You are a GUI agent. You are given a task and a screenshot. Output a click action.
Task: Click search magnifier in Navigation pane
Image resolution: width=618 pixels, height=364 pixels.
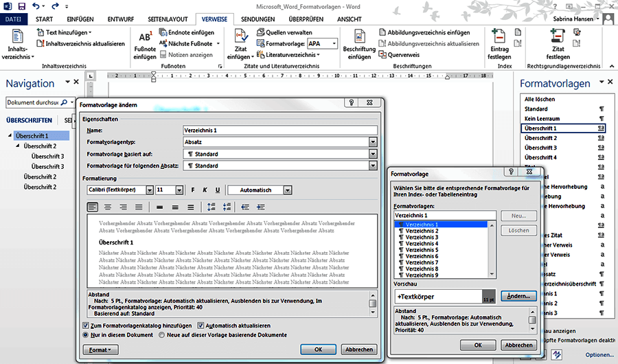click(x=65, y=102)
